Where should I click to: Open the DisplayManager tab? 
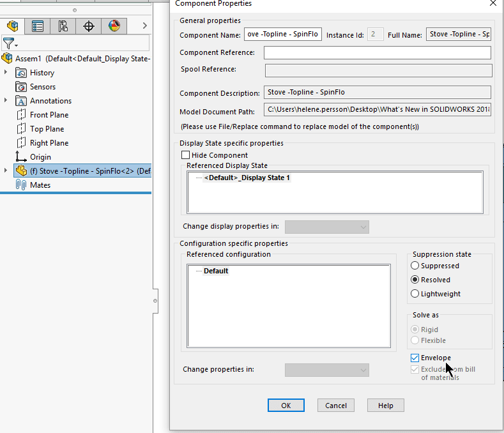click(114, 26)
